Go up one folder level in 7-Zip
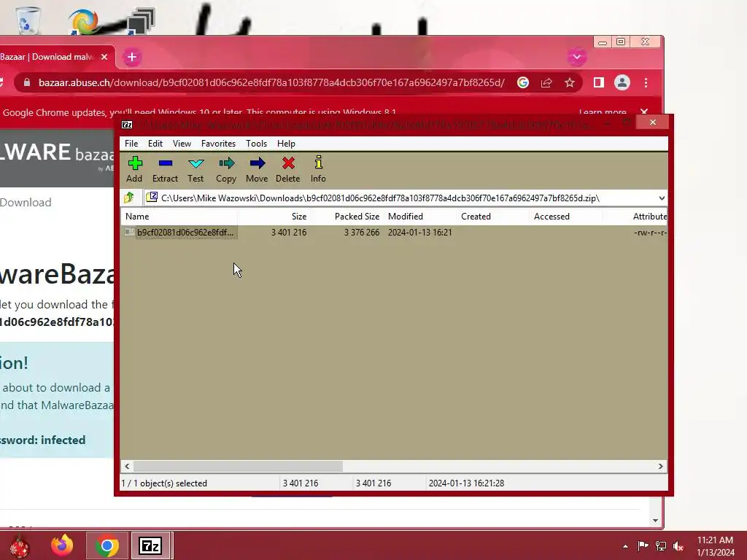747x560 pixels. click(x=129, y=198)
